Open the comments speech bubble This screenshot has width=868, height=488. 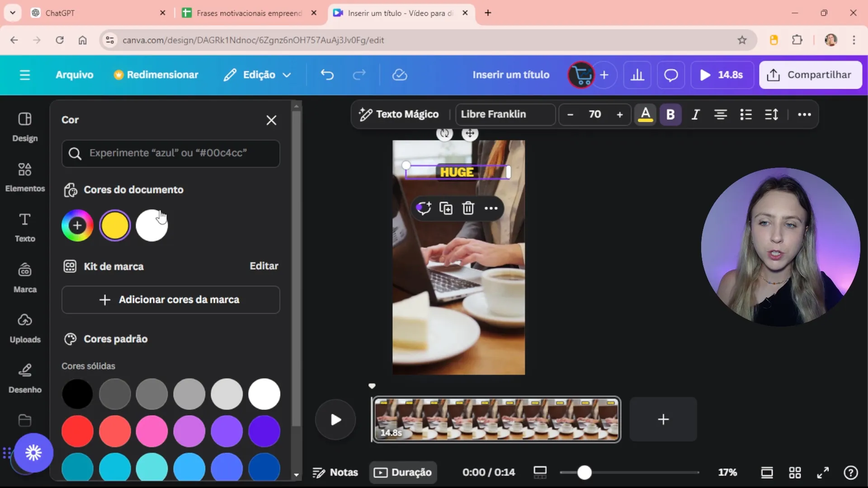tap(670, 75)
